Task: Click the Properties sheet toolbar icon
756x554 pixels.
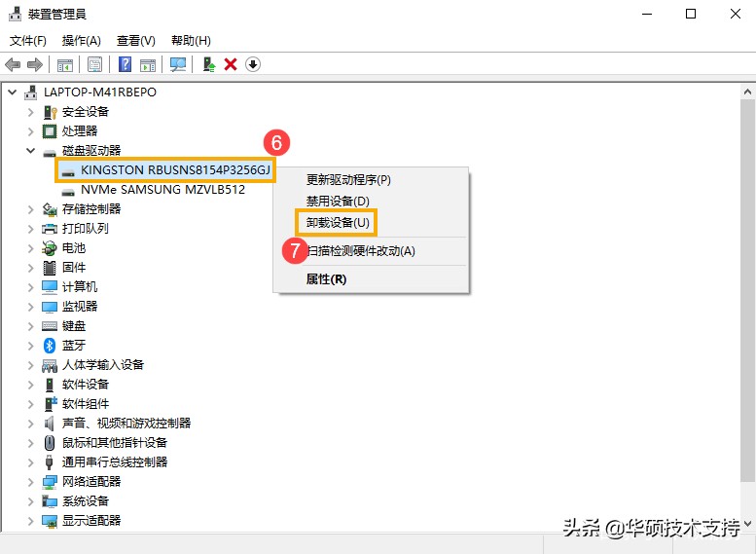Action: point(94,64)
